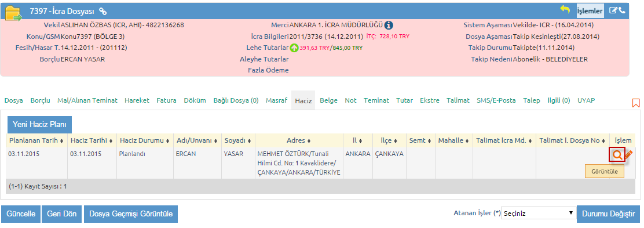
Task: Open the SMS/E-Posta tab
Action: click(x=496, y=100)
